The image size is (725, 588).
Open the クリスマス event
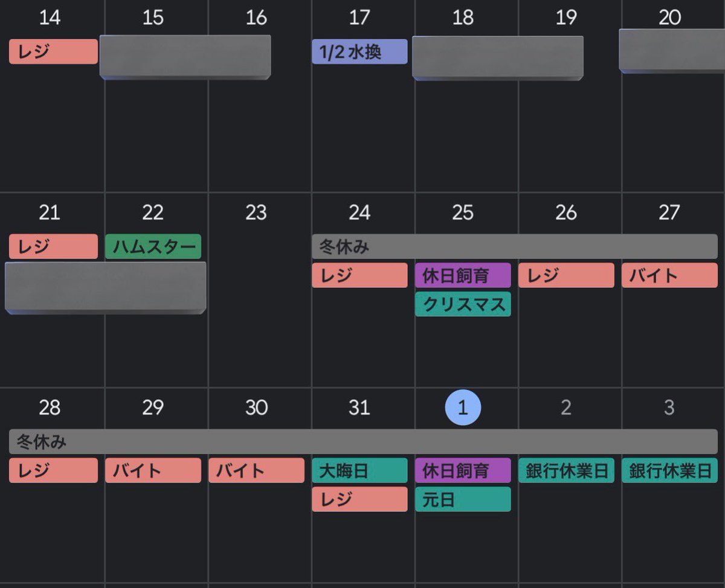(x=463, y=304)
